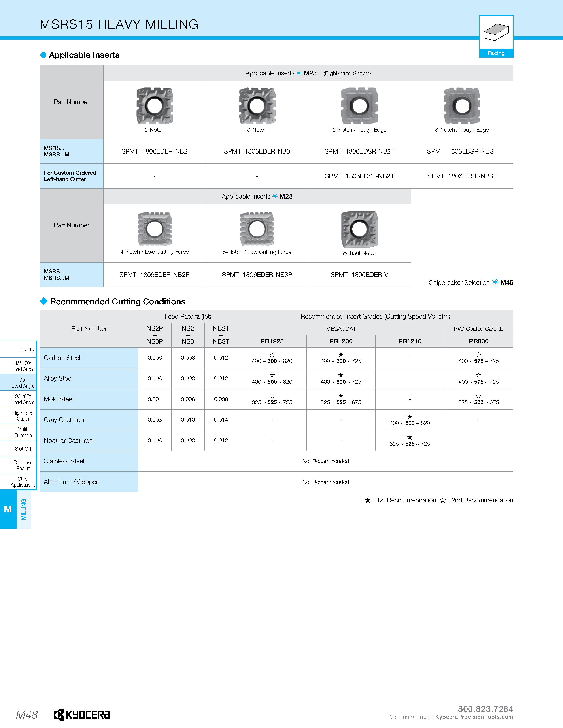The image size is (563, 728).
Task: Select part number SPMT 1806EDER-V
Action: (x=359, y=275)
